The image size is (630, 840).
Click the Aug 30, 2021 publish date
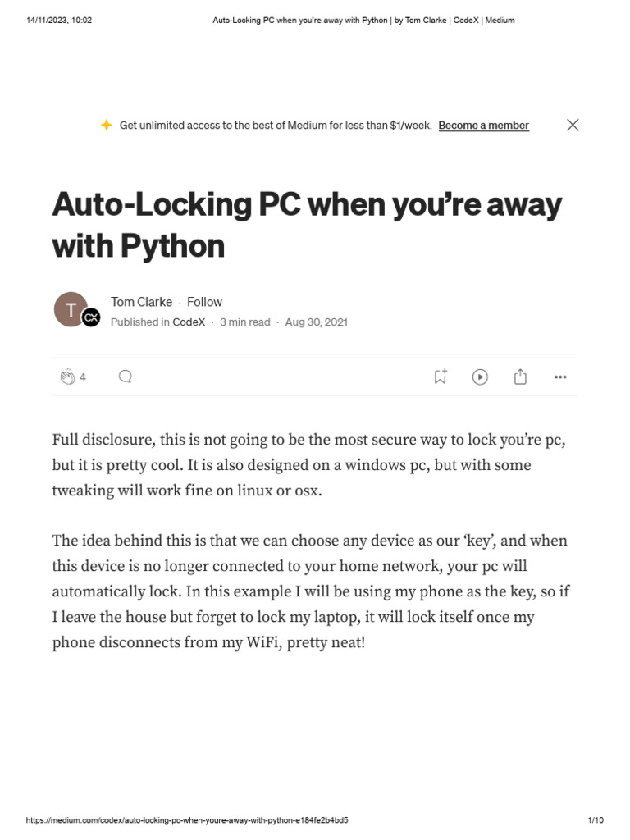pos(316,322)
